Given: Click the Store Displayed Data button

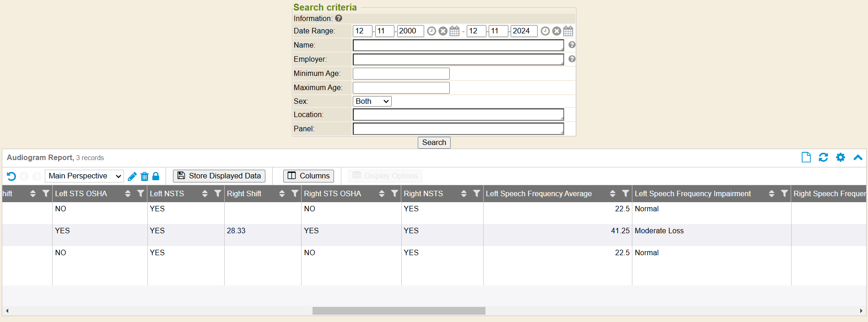Looking at the screenshot, I should (x=219, y=176).
